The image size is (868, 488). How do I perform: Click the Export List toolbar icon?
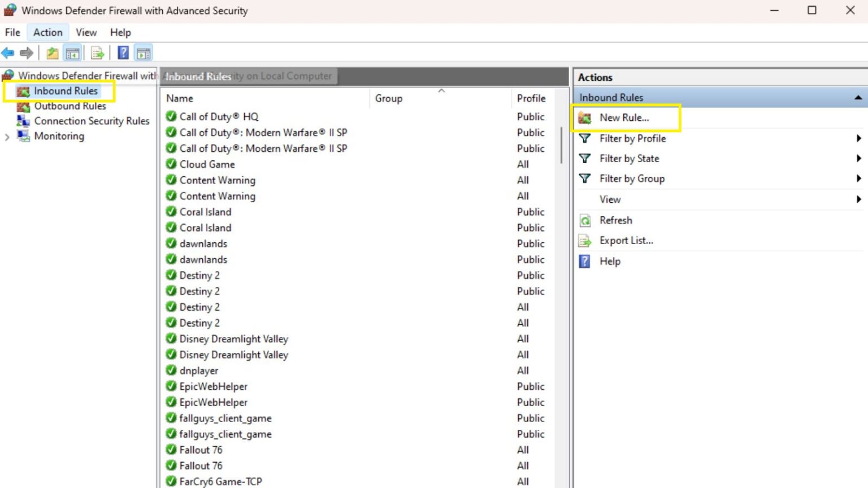click(97, 53)
